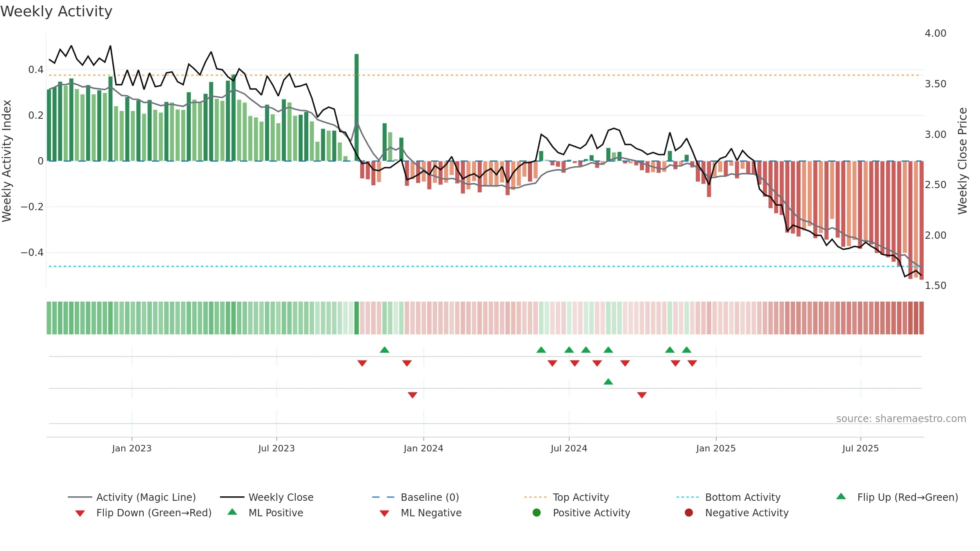Click the last ML negative marker in autumn 2024
Image resolution: width=980 pixels, height=551 pixels.
click(x=642, y=395)
